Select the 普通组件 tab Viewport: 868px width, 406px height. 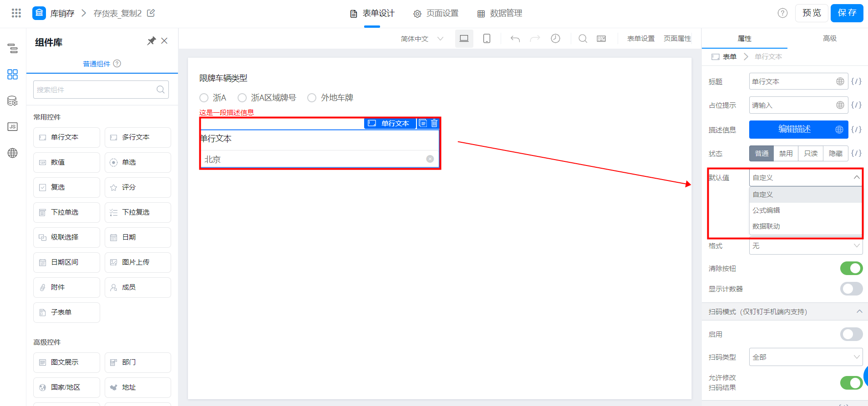tap(96, 64)
